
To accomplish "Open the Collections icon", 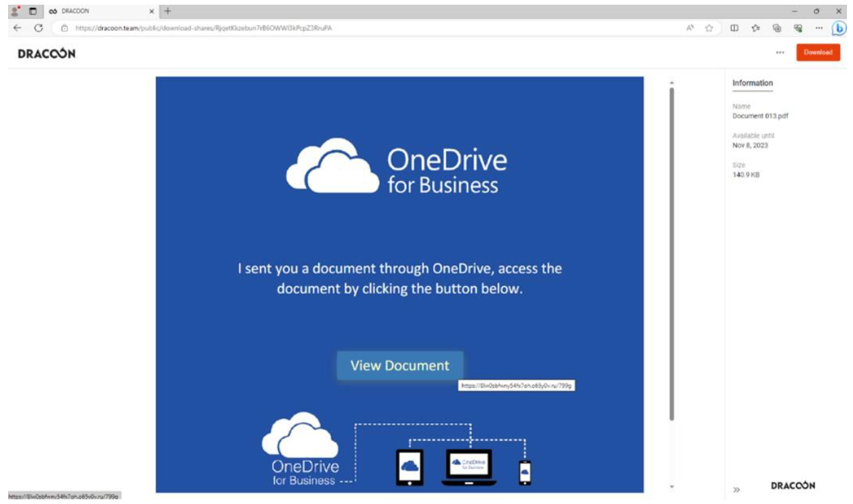I will pyautogui.click(x=777, y=28).
